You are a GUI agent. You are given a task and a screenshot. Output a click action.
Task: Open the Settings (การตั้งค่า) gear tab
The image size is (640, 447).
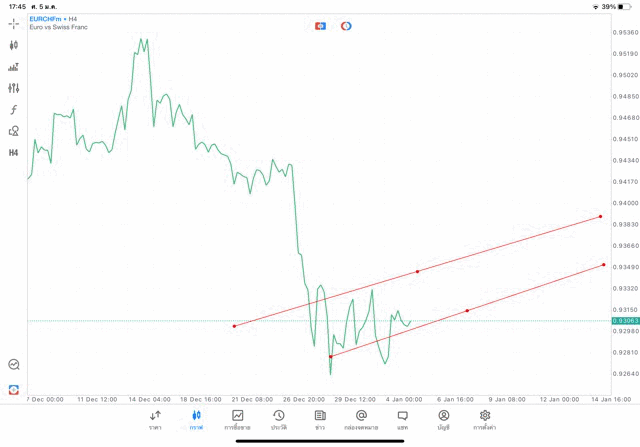click(x=485, y=419)
